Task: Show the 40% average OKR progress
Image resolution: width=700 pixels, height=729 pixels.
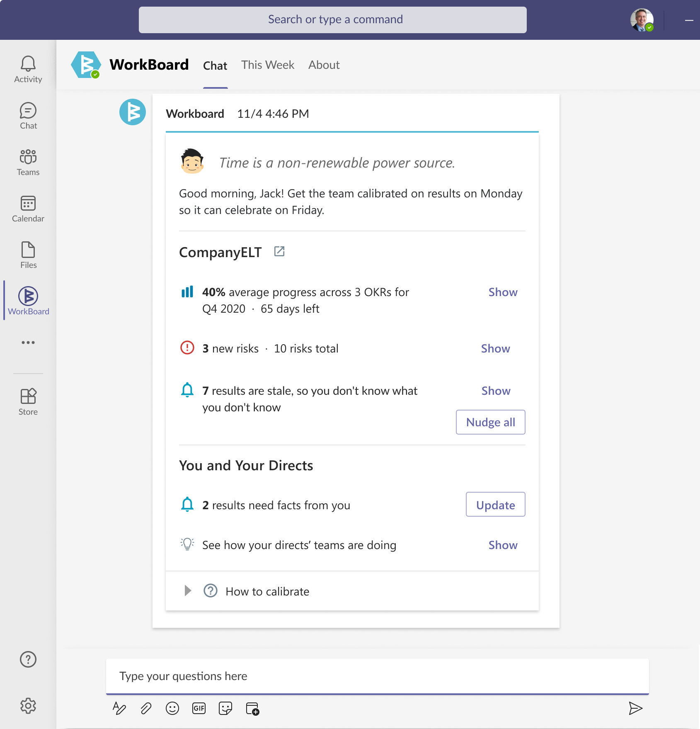Action: (503, 292)
